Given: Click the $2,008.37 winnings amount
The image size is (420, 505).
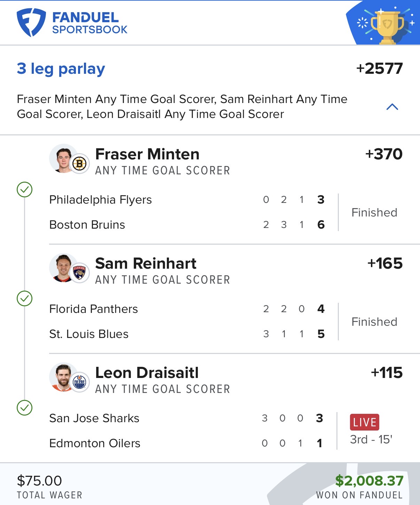Looking at the screenshot, I should coord(369,481).
